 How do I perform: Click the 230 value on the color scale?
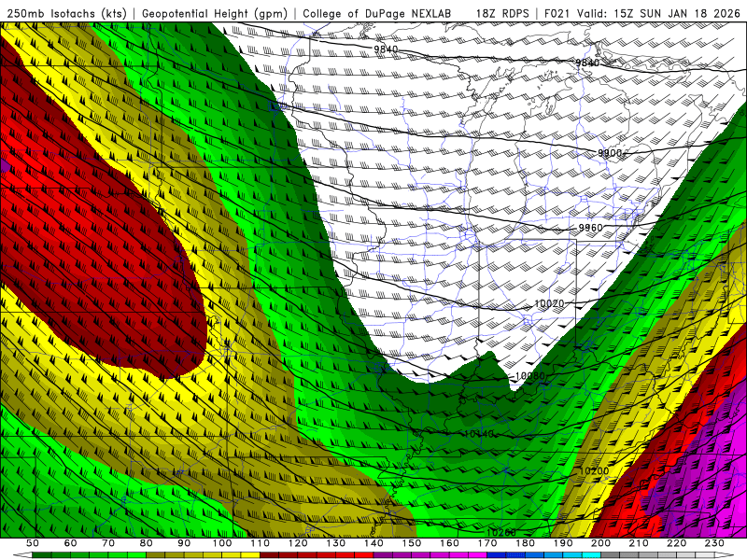click(x=714, y=543)
